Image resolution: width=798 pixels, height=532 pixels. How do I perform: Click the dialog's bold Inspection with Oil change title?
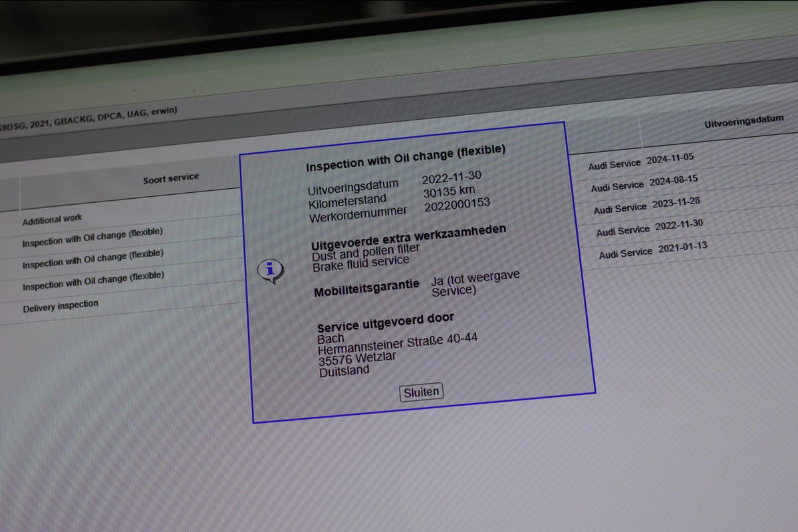click(x=406, y=157)
